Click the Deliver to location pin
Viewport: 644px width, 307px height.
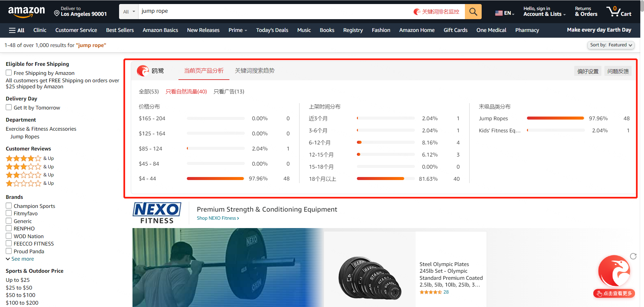pos(57,13)
